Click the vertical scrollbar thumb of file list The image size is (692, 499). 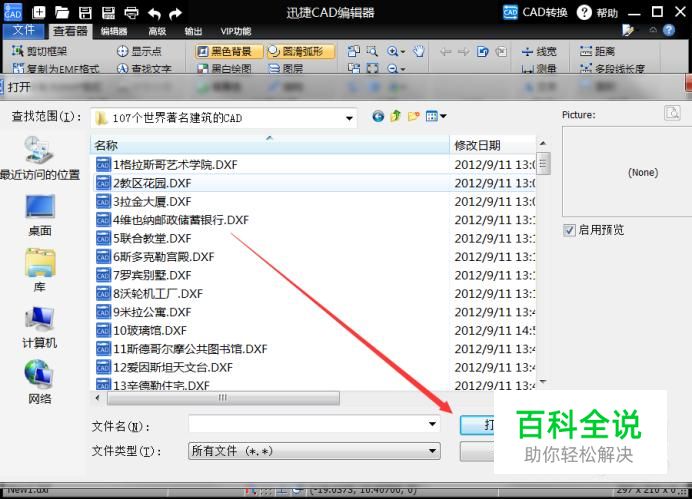point(543,164)
